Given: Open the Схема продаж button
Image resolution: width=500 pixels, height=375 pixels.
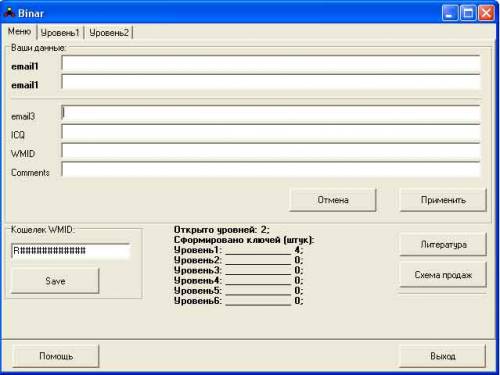Looking at the screenshot, I should [x=443, y=275].
